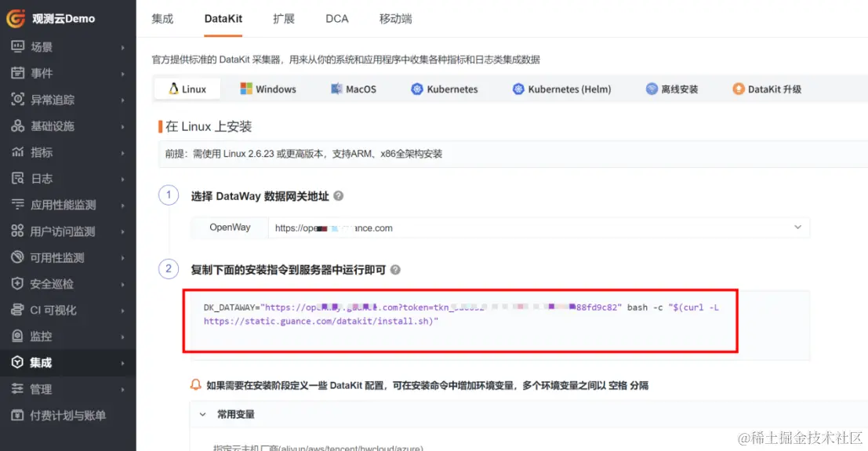Viewport: 868px width, 451px height.
Task: Switch to the DataKit top tab
Action: tap(223, 19)
